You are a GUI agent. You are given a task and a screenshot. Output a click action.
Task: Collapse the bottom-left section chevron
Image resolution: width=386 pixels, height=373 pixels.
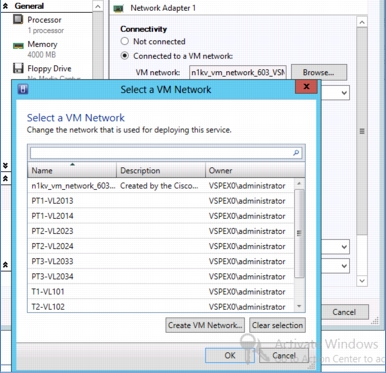(x=5, y=265)
